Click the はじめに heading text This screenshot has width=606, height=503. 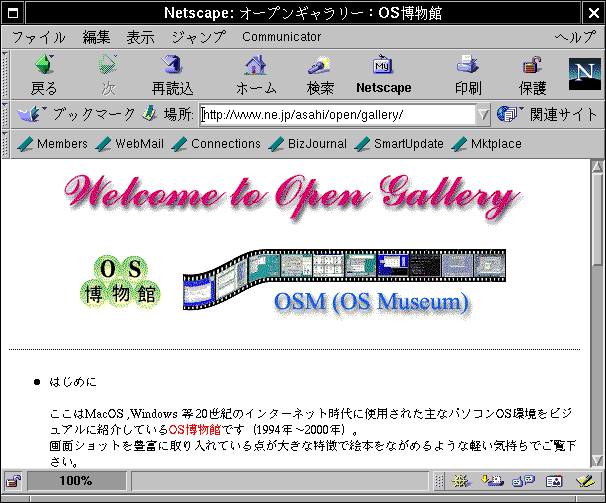point(73,382)
